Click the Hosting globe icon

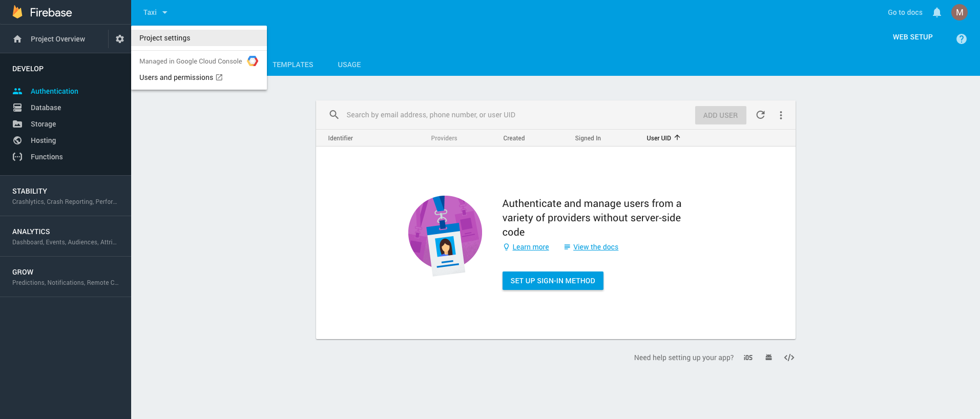[x=17, y=140]
